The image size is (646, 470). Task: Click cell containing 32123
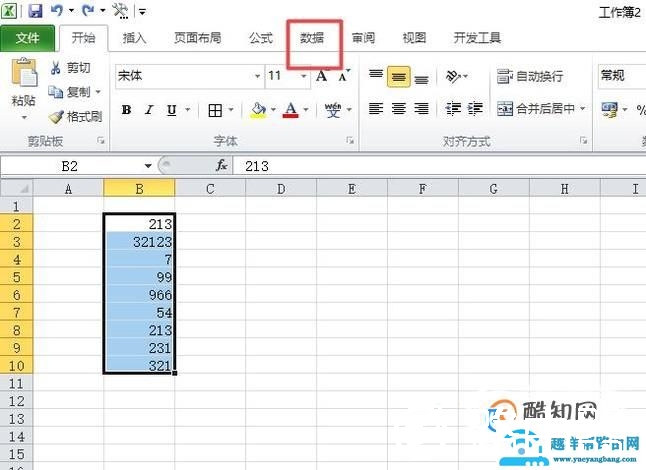point(139,241)
